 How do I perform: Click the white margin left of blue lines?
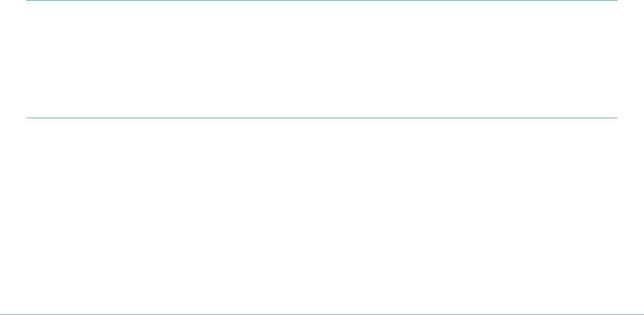[13, 59]
